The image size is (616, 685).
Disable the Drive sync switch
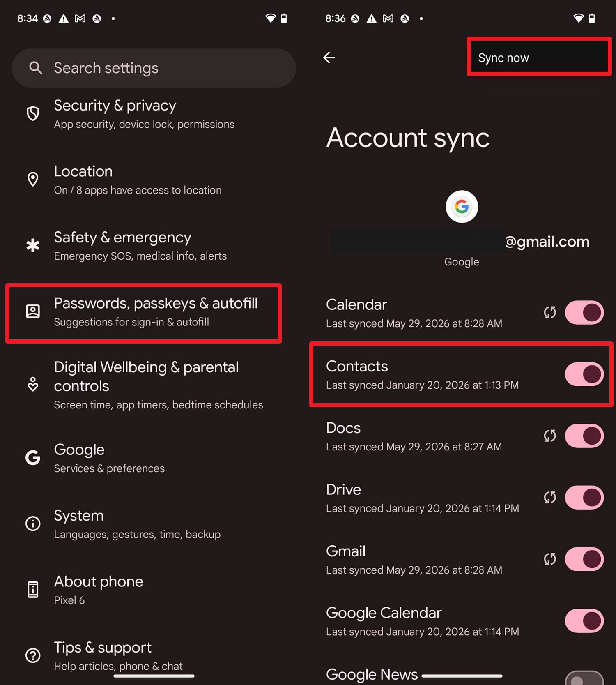click(584, 498)
